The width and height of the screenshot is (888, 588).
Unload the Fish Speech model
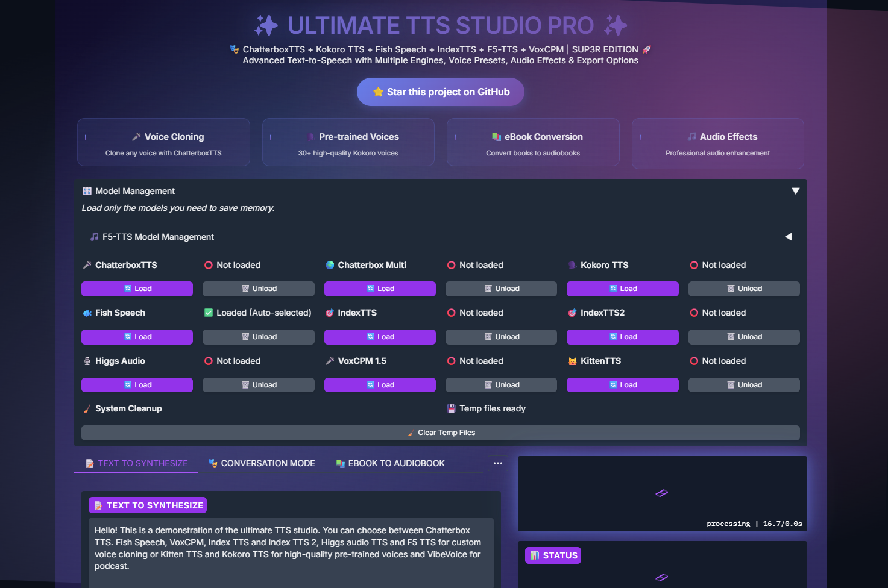click(259, 337)
